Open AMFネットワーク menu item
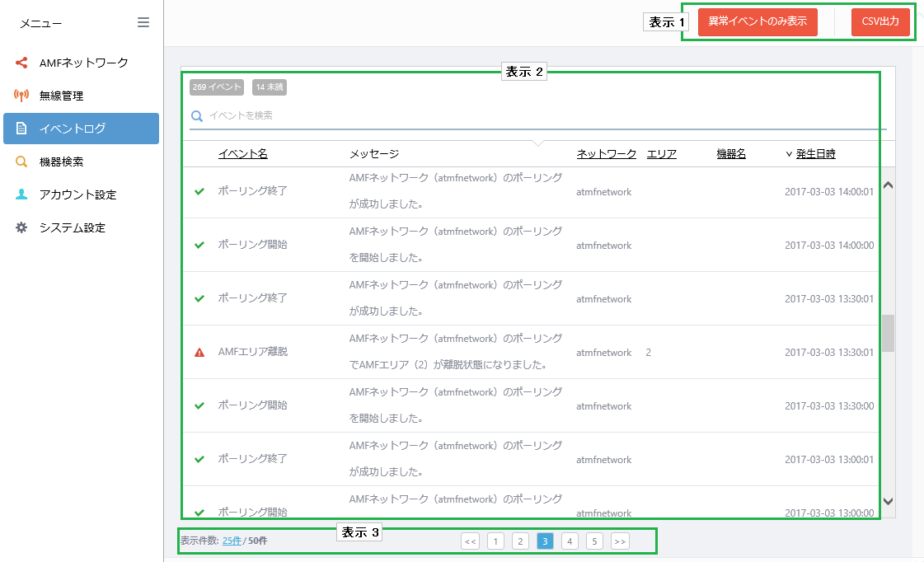924x562 pixels. [x=82, y=63]
